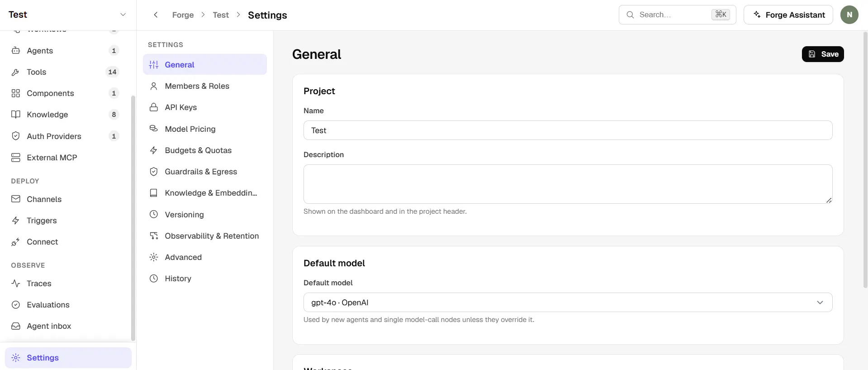Click the Knowledge book icon

coord(16,115)
